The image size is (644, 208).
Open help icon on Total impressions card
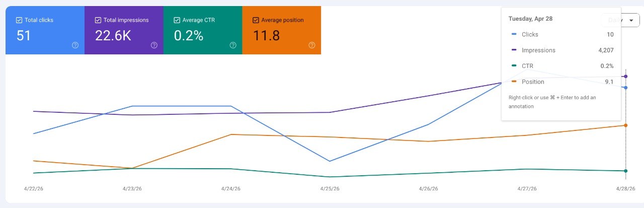click(154, 45)
